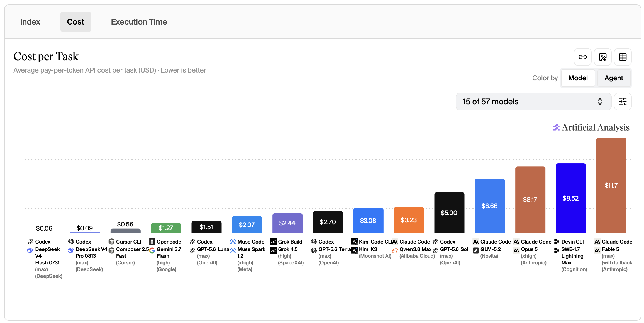Click Kimi K3 model icon
Viewport: 644px width, 323px height.
click(354, 250)
